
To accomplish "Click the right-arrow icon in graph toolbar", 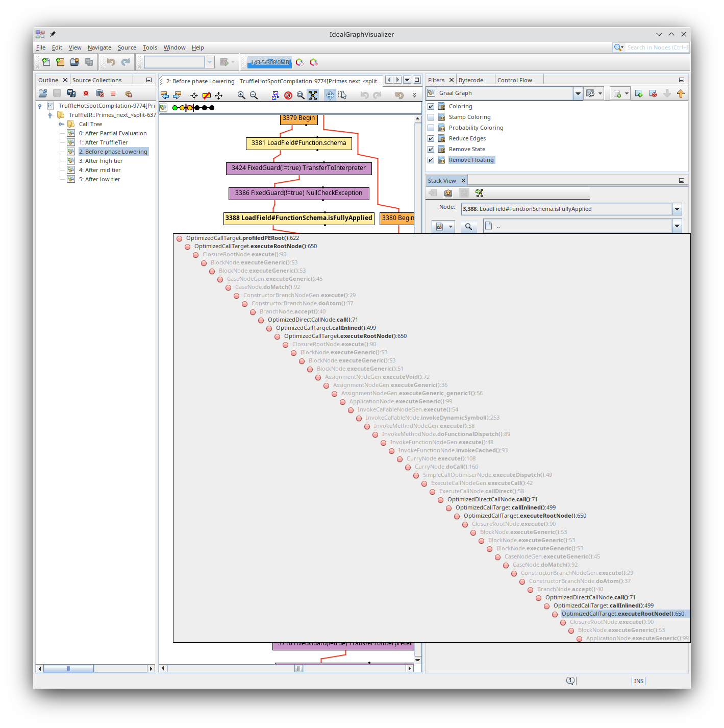I will pyautogui.click(x=177, y=95).
